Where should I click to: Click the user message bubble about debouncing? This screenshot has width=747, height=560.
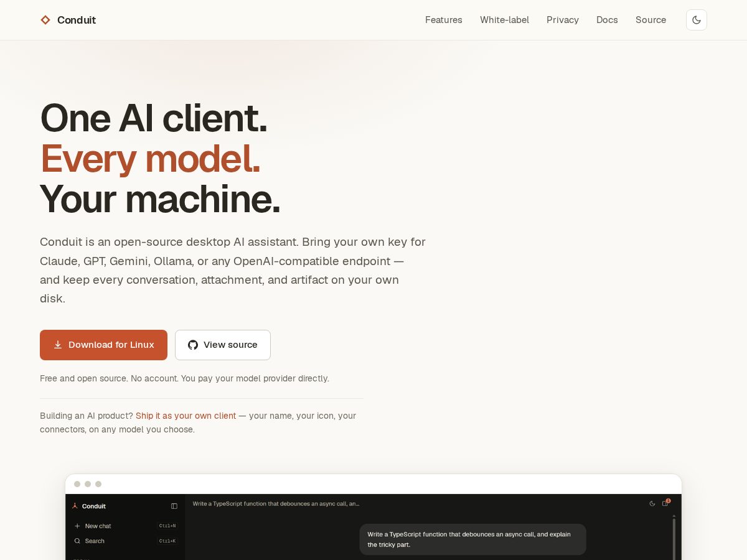point(472,539)
